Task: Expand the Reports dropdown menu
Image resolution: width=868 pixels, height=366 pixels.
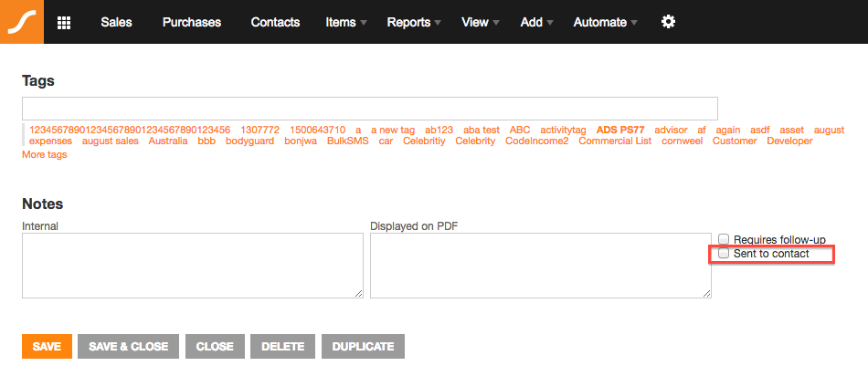Action: point(414,22)
